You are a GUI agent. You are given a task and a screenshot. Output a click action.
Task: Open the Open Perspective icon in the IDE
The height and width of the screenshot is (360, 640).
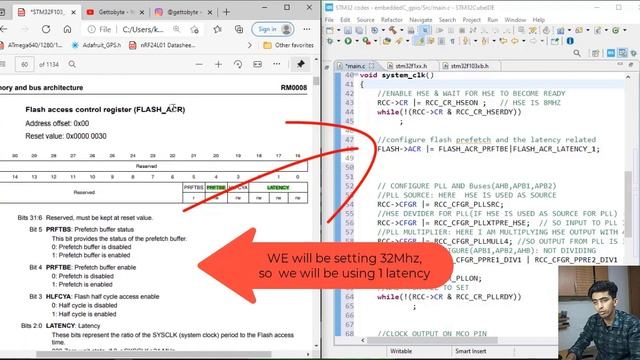point(596,53)
